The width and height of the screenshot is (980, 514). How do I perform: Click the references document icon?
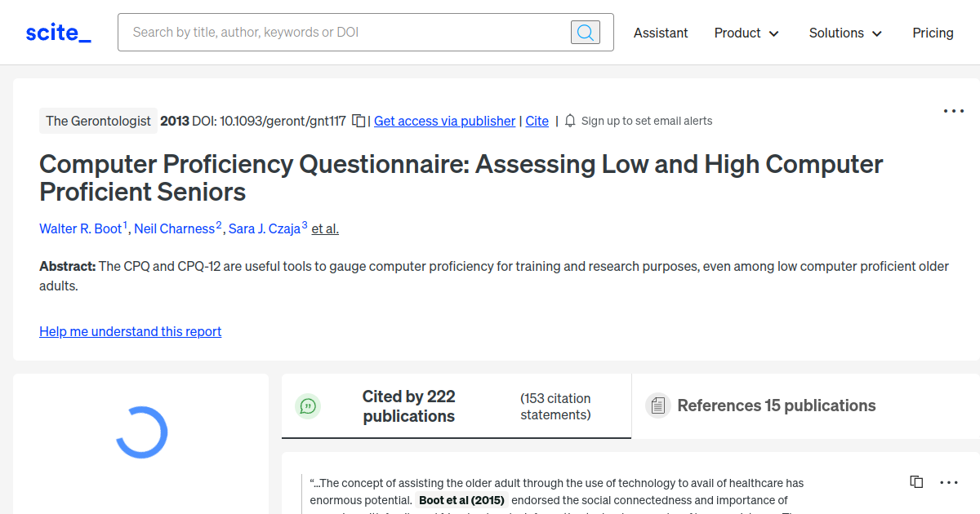pos(657,405)
